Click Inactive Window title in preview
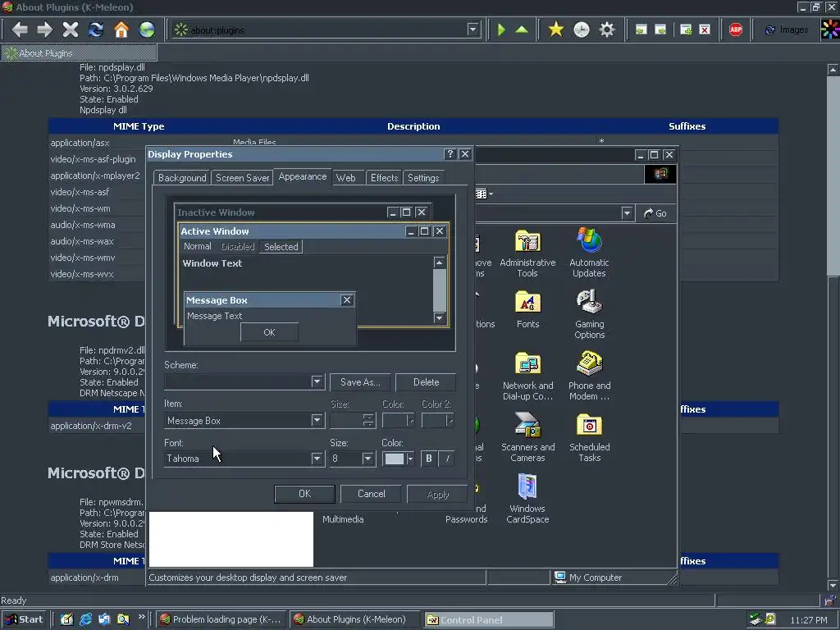 tap(216, 212)
